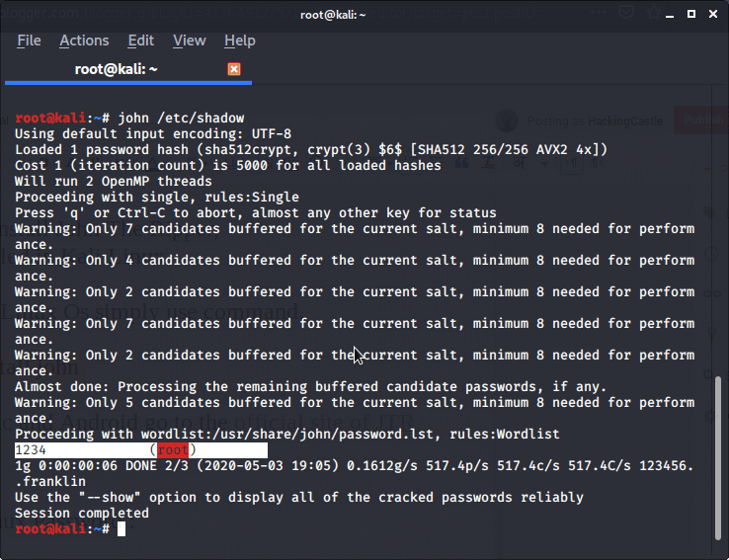Open the Edit menu

tap(141, 40)
